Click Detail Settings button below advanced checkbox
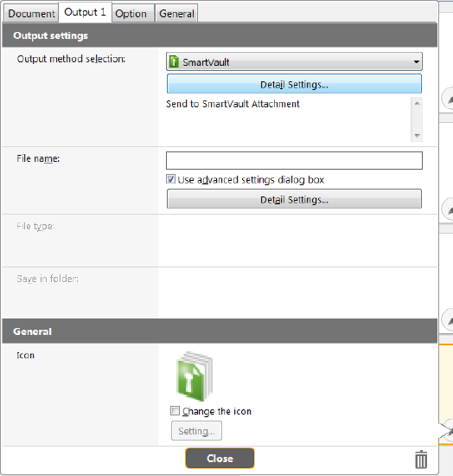 coord(294,199)
